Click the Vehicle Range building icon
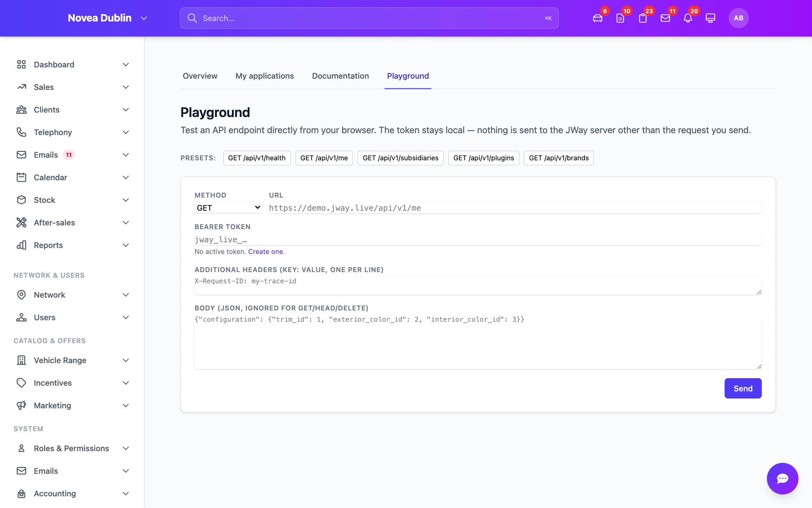 click(21, 360)
